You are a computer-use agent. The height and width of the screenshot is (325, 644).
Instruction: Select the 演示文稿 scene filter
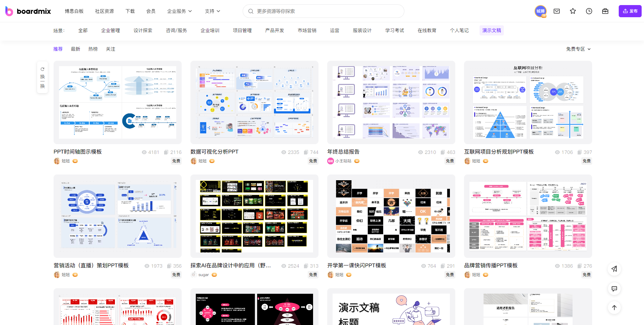coord(492,30)
